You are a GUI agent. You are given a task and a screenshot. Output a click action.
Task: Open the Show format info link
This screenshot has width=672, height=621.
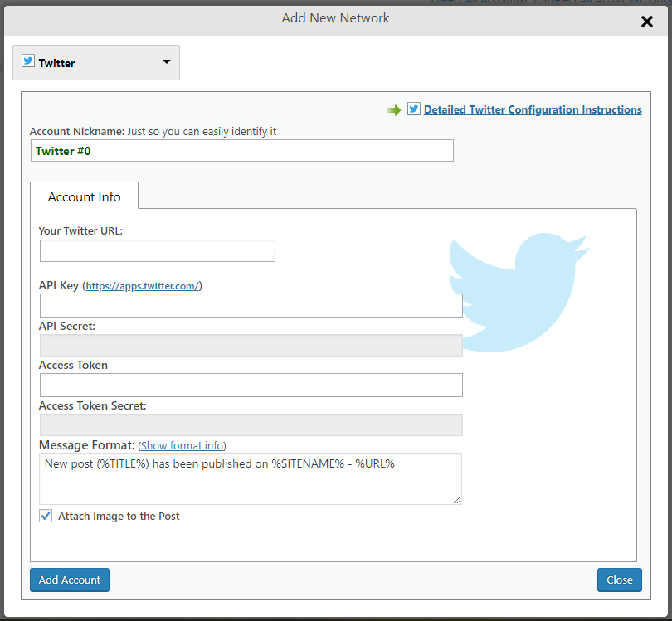(183, 445)
